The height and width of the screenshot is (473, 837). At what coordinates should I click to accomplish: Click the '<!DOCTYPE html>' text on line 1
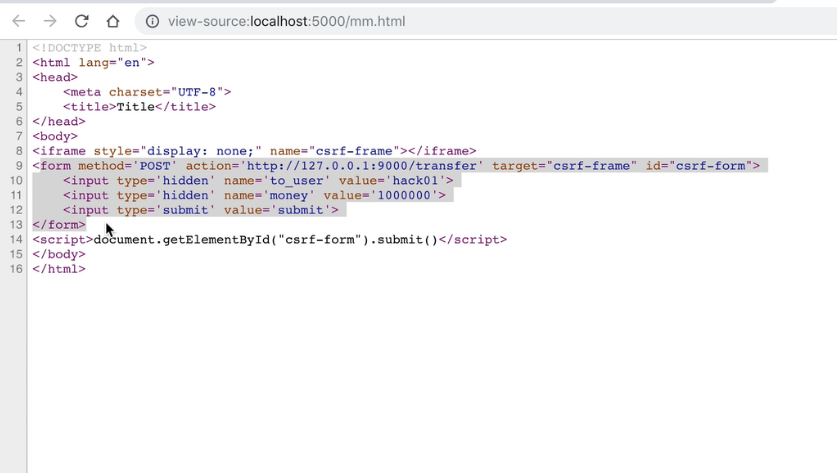(x=90, y=48)
